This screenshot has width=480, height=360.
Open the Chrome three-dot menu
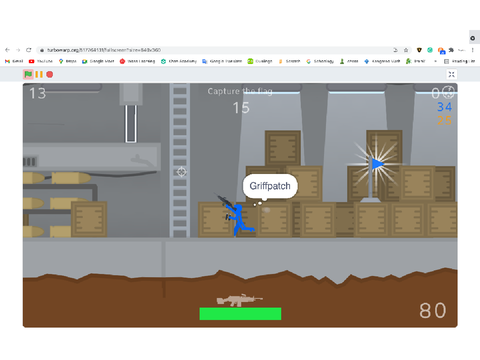[472, 50]
